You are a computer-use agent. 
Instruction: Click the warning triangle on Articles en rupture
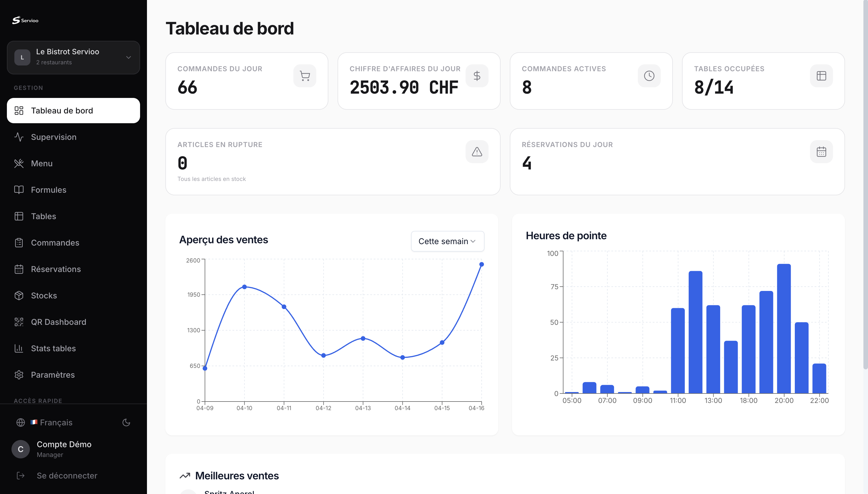click(477, 152)
